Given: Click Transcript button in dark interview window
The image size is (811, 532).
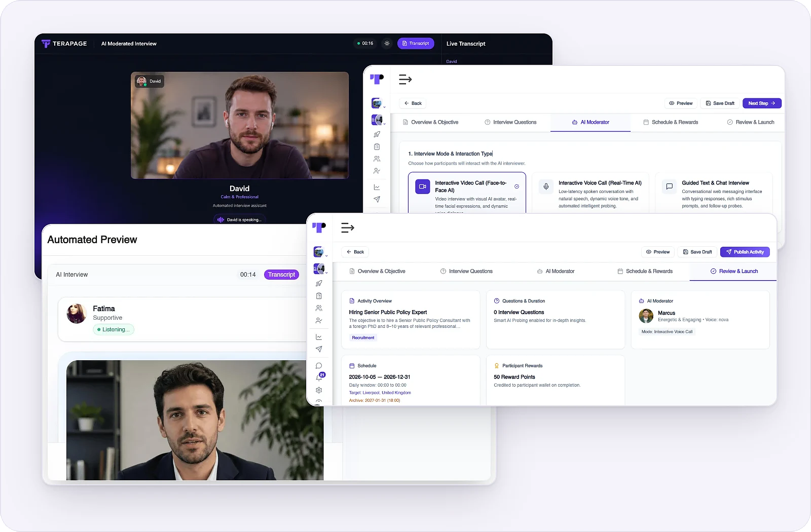Looking at the screenshot, I should pyautogui.click(x=416, y=44).
